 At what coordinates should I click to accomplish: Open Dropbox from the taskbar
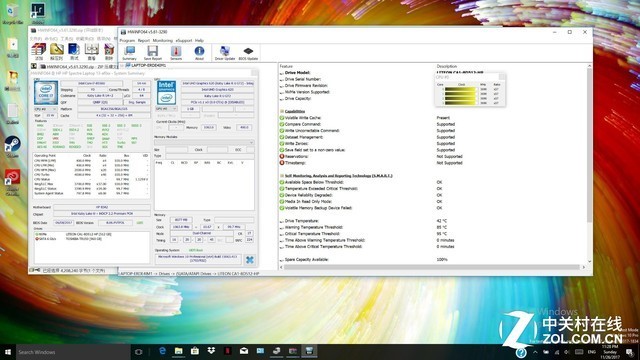[211, 351]
